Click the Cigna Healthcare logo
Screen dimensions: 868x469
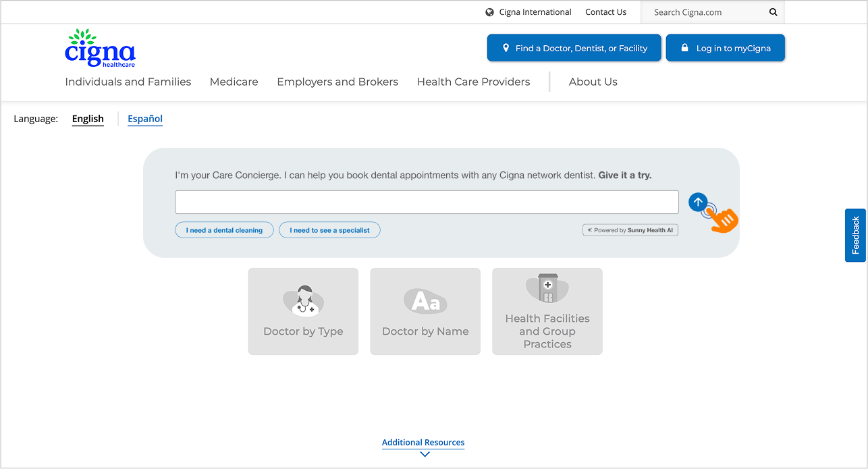[100, 49]
